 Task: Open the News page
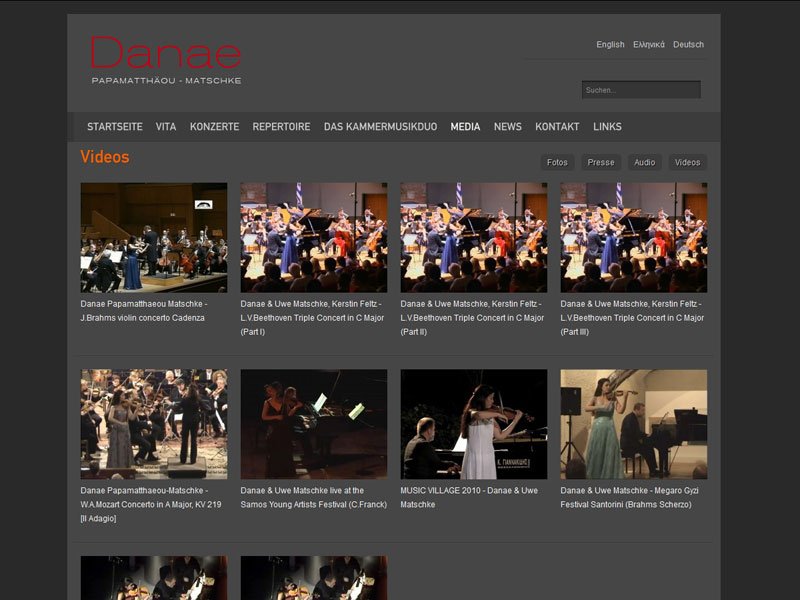pos(508,127)
